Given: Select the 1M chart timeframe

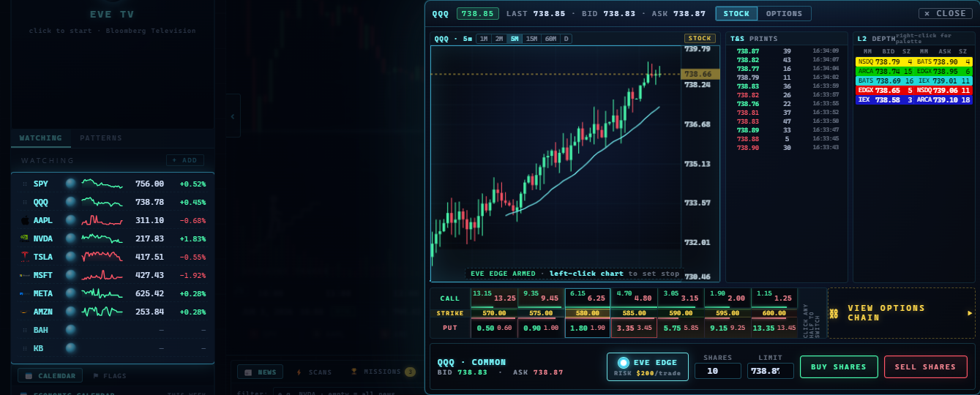Looking at the screenshot, I should (483, 39).
